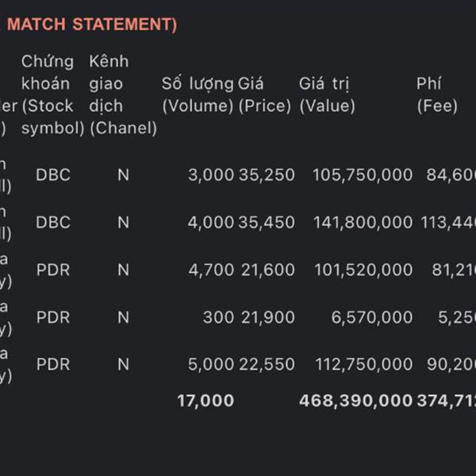
Task: Click the MATCH STATEMENT heading
Action: pyautogui.click(x=91, y=25)
